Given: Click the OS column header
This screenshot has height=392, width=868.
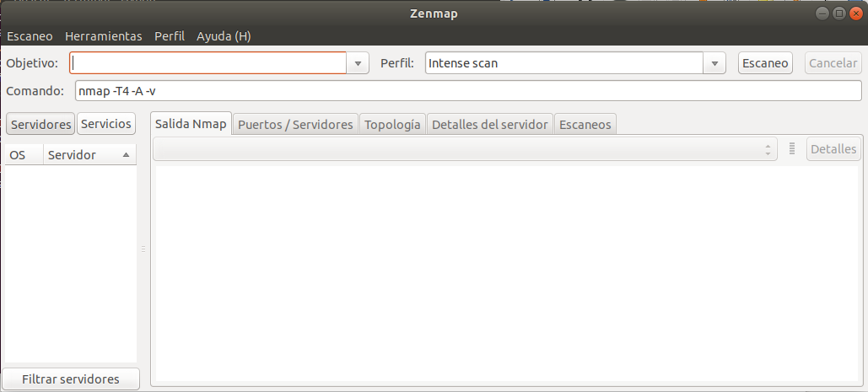Looking at the screenshot, I should [18, 155].
